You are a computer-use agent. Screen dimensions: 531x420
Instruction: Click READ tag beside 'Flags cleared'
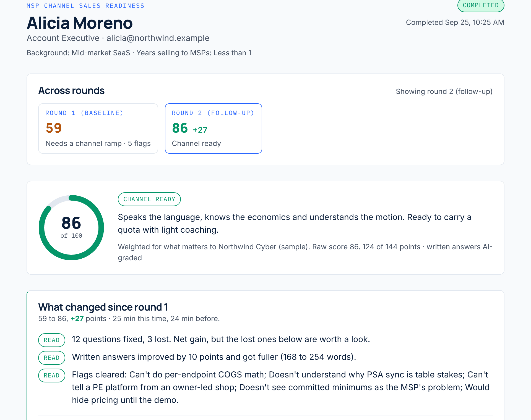click(x=52, y=376)
